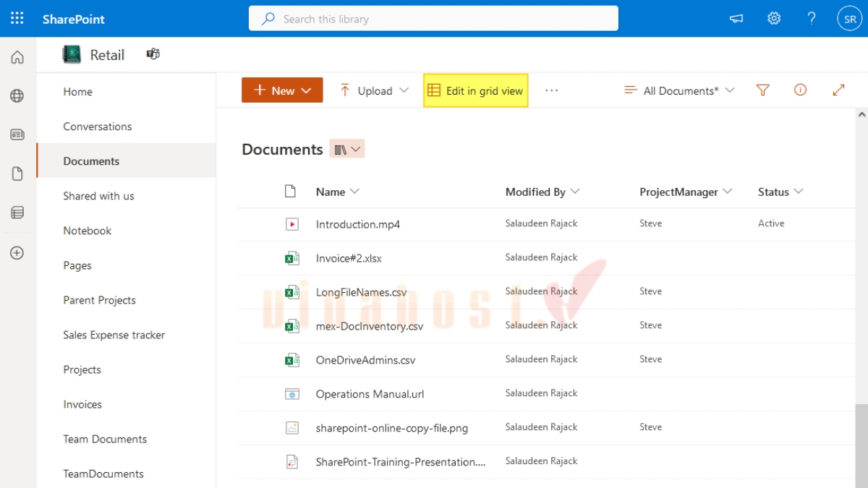The height and width of the screenshot is (488, 868).
Task: Open the details pane info icon
Action: coord(800,90)
